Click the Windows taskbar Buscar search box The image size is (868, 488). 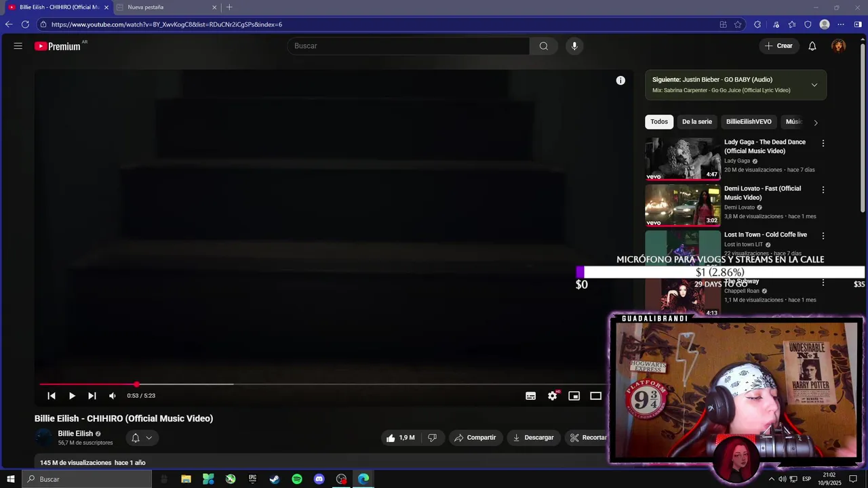coord(87,479)
